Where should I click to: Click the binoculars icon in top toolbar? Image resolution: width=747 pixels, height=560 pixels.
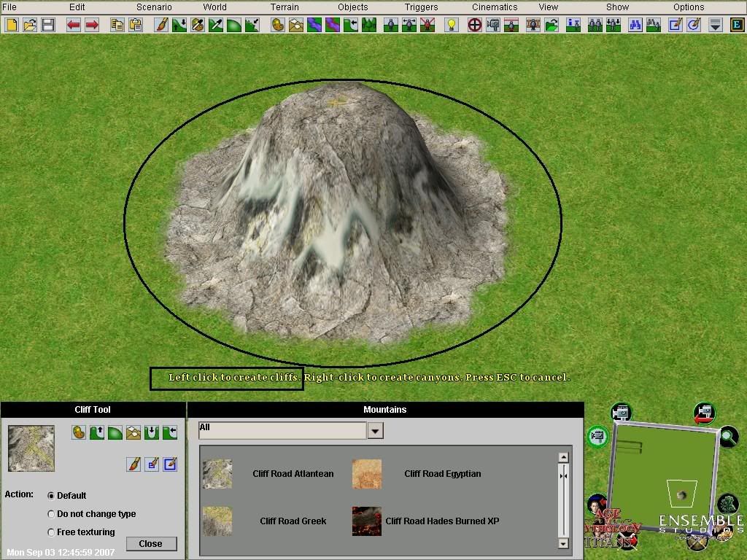pyautogui.click(x=634, y=25)
